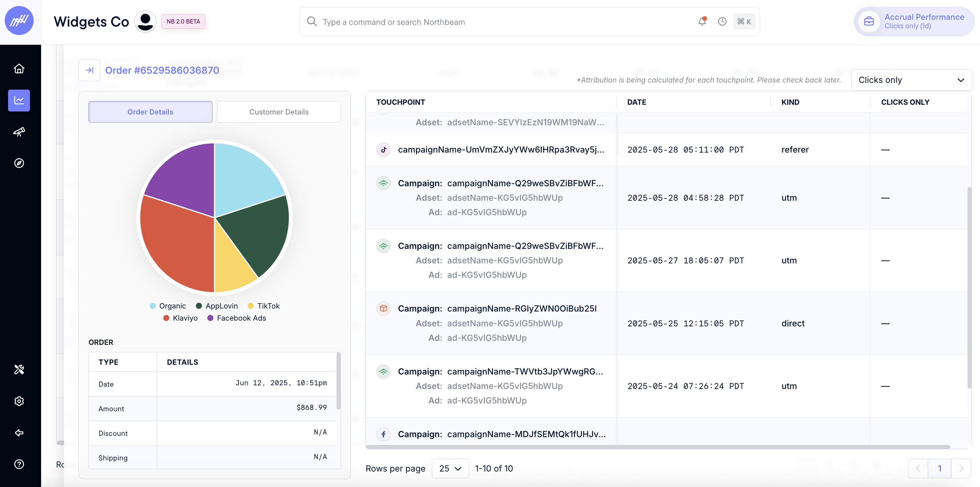Viewport: 980px width, 487px height.
Task: Click the command K shortcut badge
Action: tap(744, 21)
